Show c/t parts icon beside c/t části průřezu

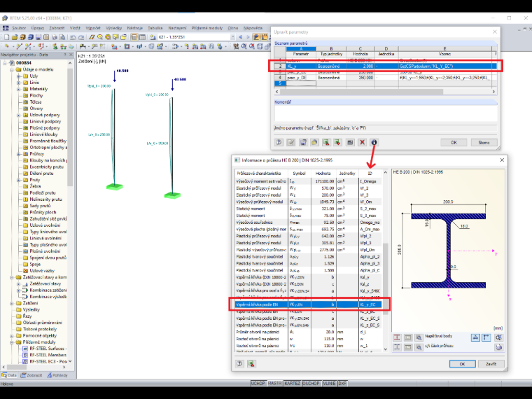click(397, 347)
